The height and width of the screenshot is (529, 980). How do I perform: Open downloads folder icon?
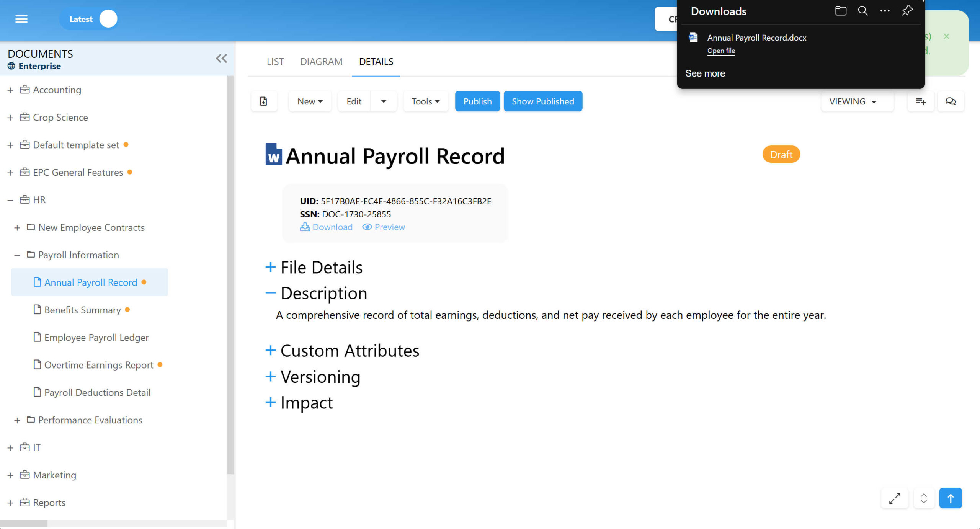tap(840, 11)
